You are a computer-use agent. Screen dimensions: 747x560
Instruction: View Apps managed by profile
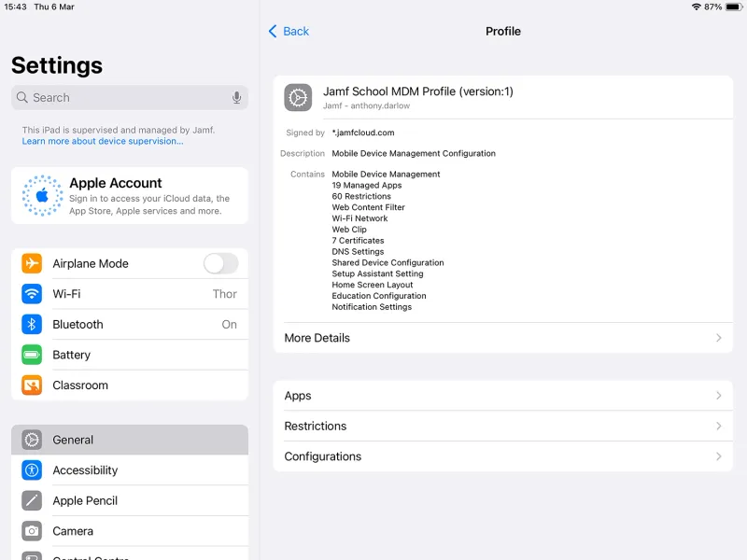(x=503, y=396)
